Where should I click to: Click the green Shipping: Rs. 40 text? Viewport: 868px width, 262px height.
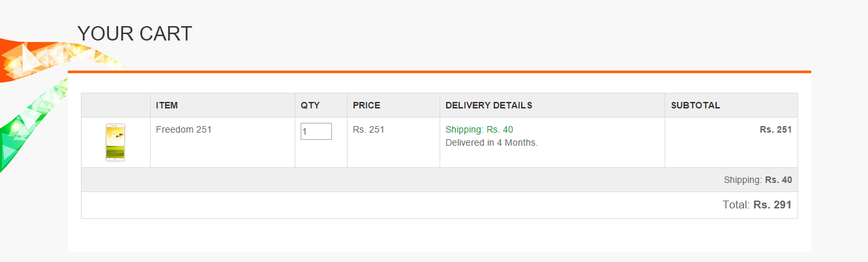pyautogui.click(x=479, y=129)
